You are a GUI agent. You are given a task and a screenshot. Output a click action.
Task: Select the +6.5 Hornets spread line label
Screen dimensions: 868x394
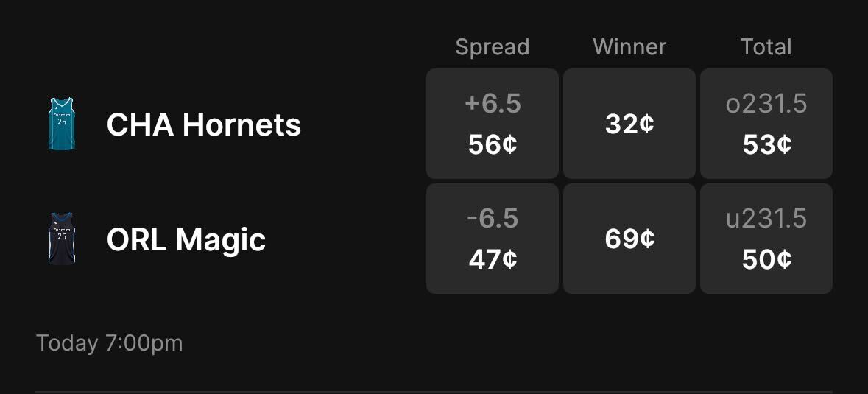(x=493, y=104)
